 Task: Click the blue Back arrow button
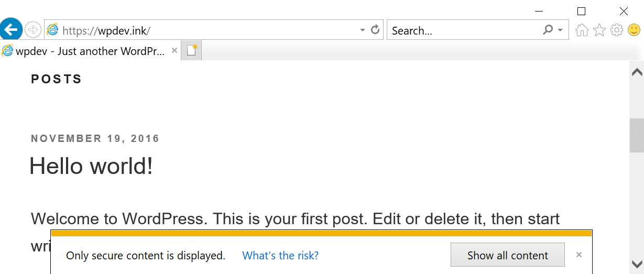(12, 29)
